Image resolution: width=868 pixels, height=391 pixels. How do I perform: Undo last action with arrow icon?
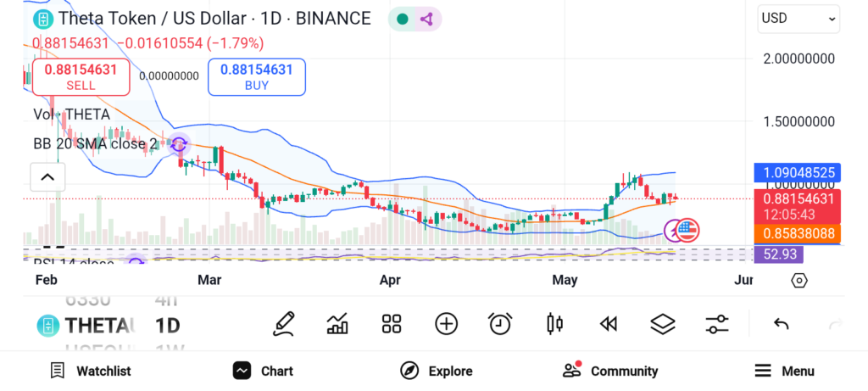(782, 323)
